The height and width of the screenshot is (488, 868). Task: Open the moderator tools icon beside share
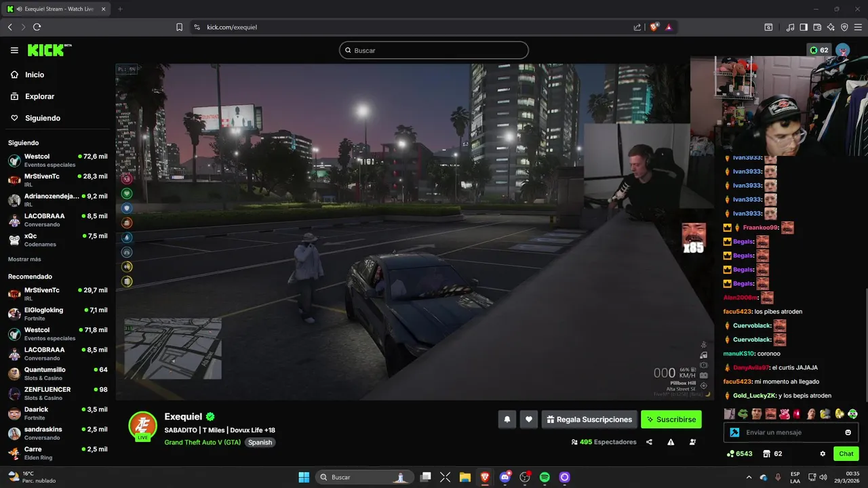click(692, 442)
